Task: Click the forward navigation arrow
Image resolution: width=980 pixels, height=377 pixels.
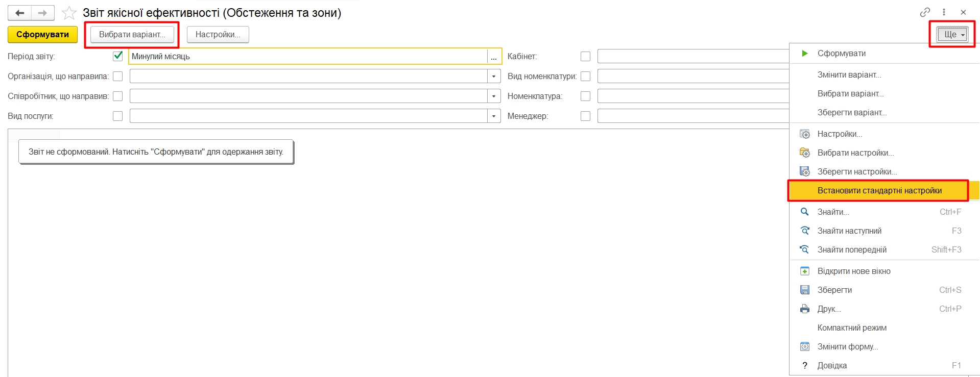Action: coord(43,13)
